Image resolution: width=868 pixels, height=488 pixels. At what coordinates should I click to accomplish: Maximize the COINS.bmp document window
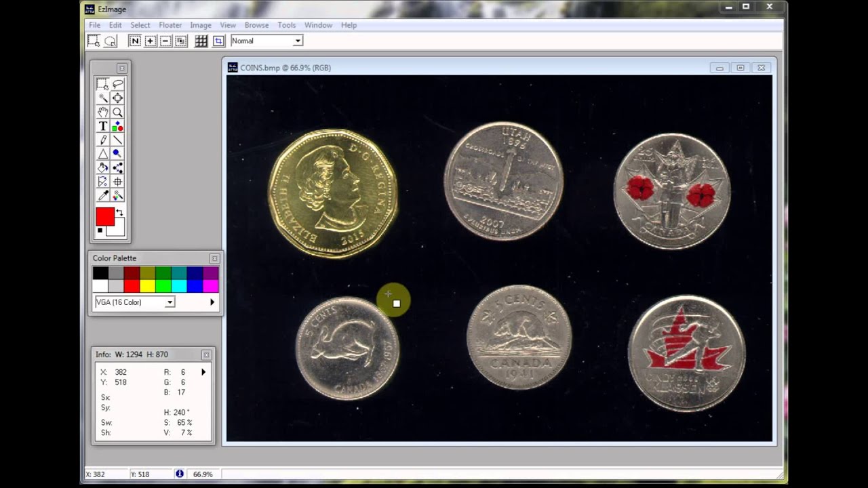[x=741, y=68]
